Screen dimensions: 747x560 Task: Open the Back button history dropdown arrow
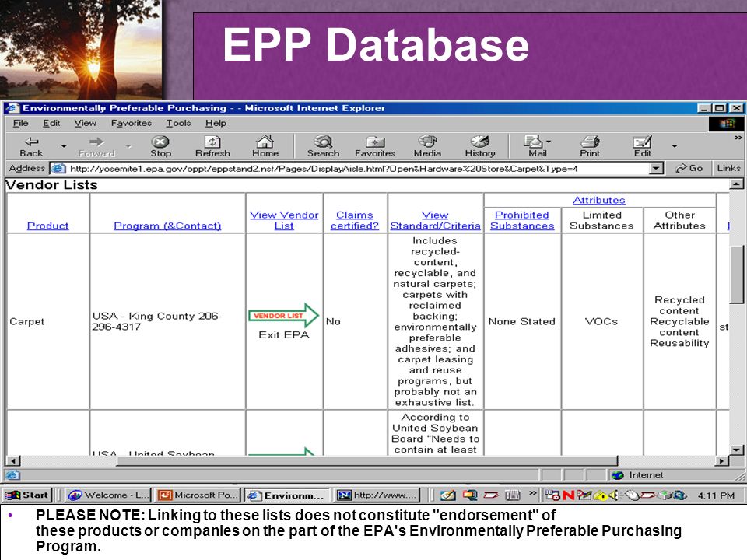pos(64,147)
